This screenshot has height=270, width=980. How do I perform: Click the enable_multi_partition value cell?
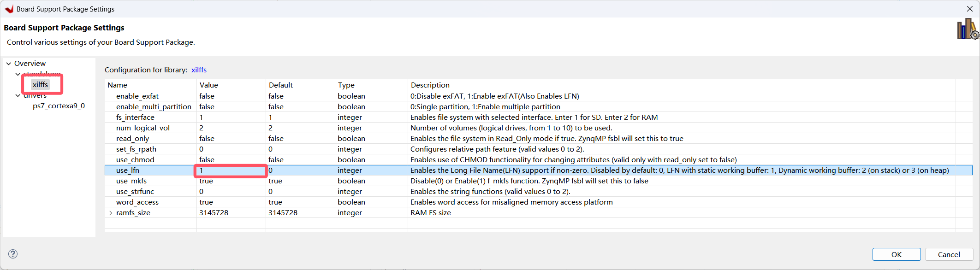231,107
